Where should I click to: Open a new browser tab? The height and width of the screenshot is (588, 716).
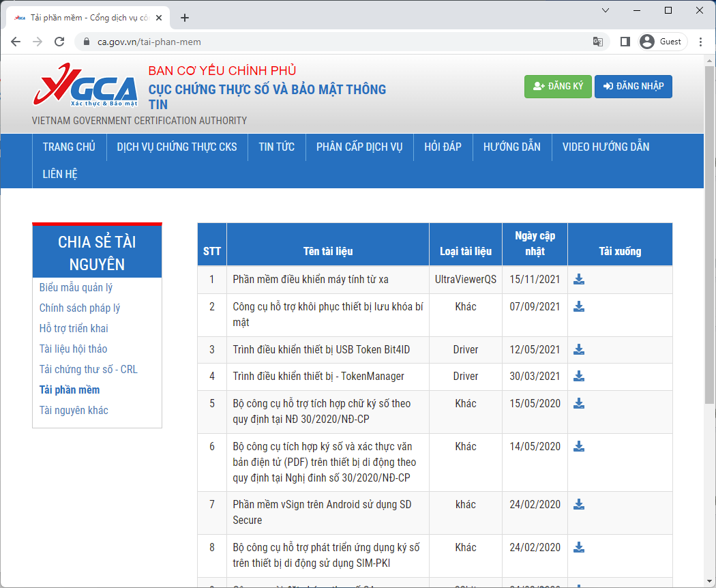click(x=184, y=18)
